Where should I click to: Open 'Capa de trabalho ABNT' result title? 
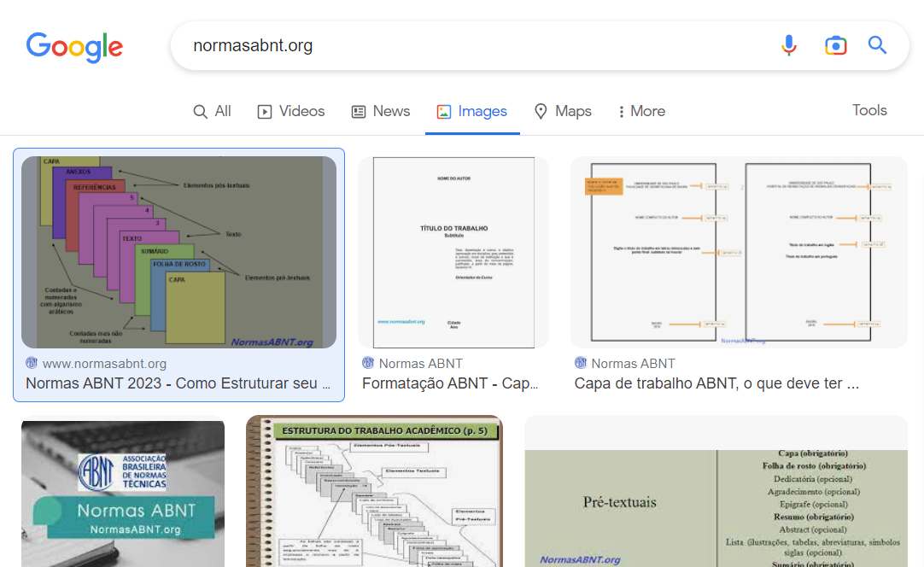716,383
